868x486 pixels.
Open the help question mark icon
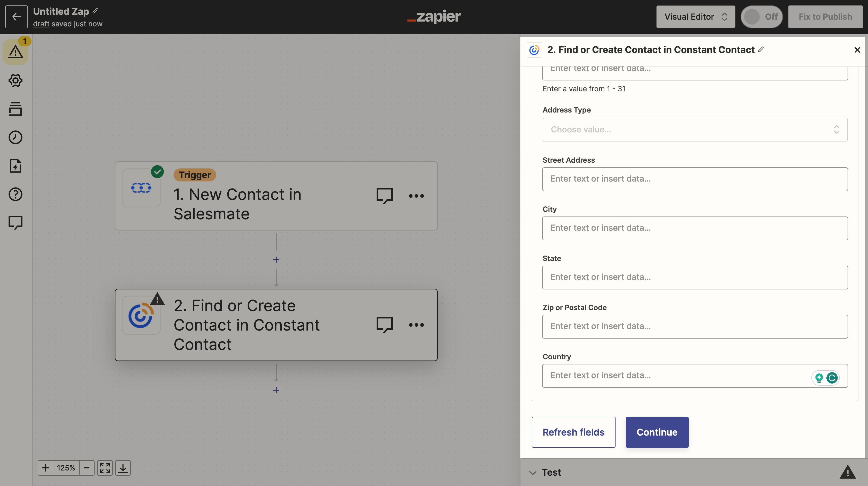click(x=16, y=194)
